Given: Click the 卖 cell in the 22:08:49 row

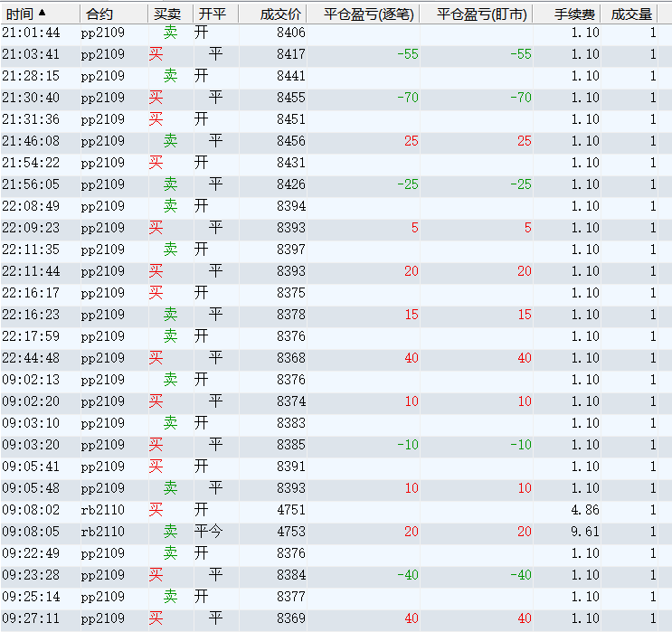Looking at the screenshot, I should pyautogui.click(x=171, y=206).
